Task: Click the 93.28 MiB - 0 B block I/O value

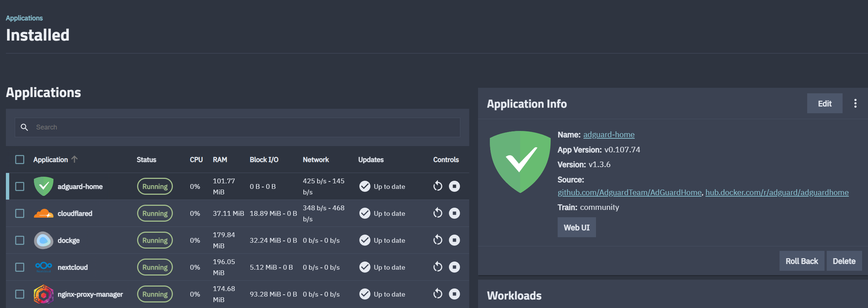Action: point(273,294)
